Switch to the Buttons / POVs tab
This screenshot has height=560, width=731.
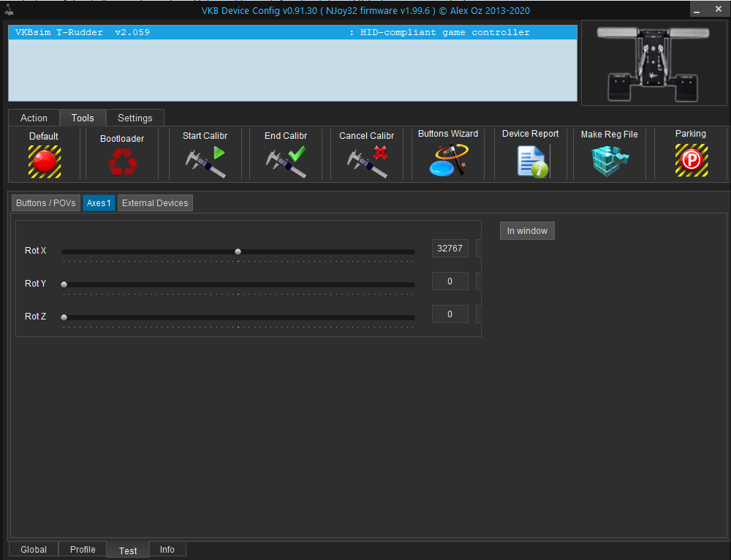45,203
